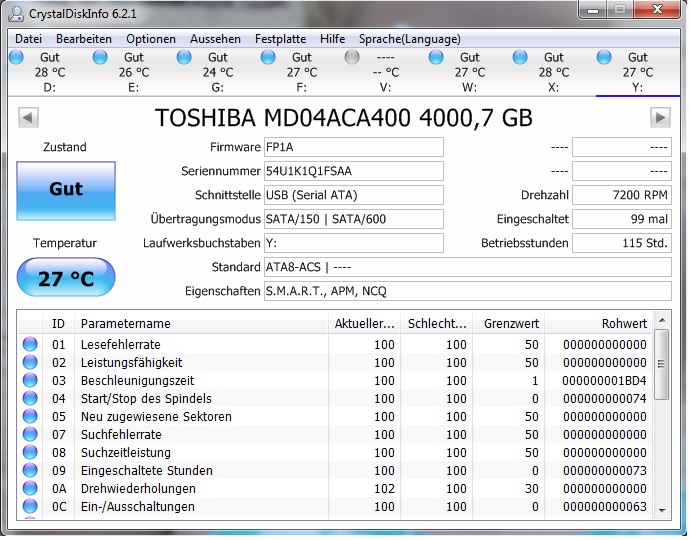
Task: Click status orb of Eingeschaltete Stunden row
Action: (30, 470)
